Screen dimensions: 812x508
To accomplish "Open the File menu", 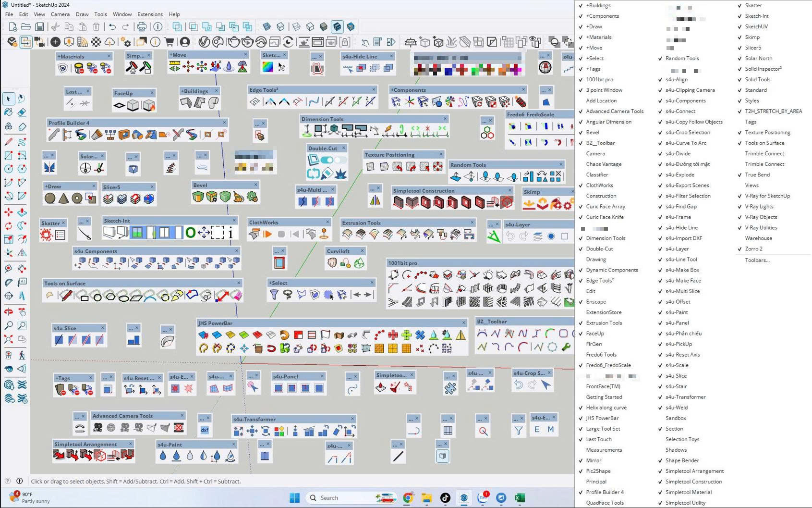I will coord(9,14).
